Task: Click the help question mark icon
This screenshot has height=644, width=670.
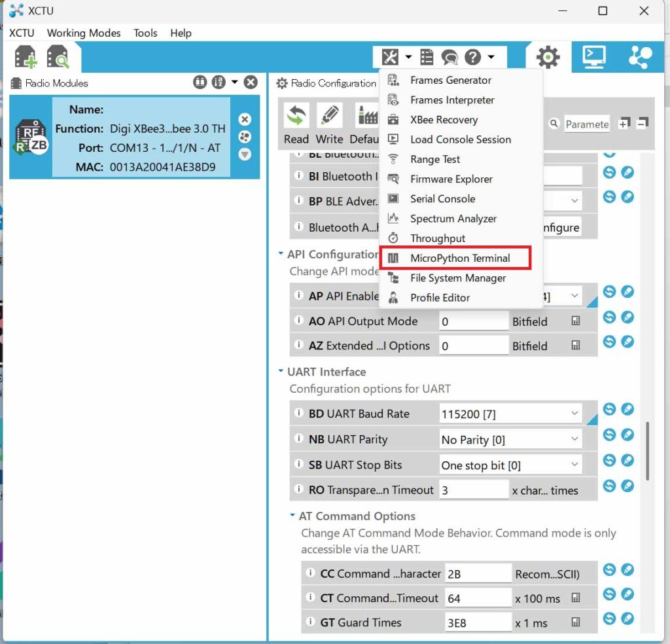Action: [472, 57]
